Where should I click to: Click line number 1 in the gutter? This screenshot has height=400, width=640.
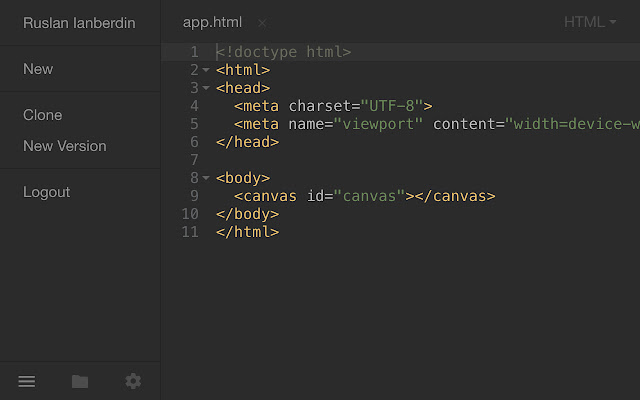(x=194, y=52)
